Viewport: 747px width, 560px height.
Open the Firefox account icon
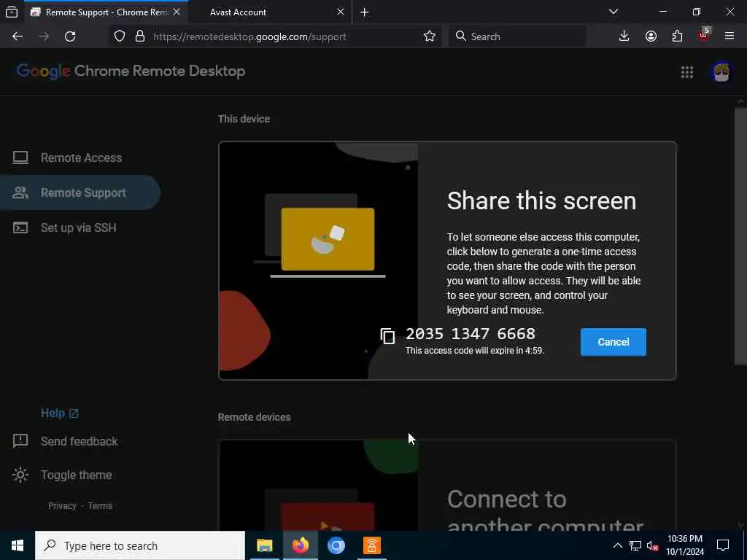point(651,36)
